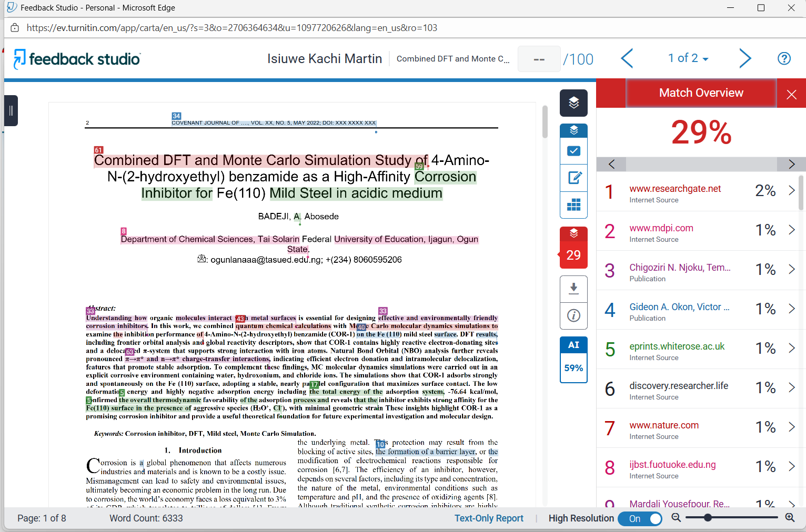Open the 1 of 2 paper dropdown
Image resolution: width=806 pixels, height=532 pixels.
click(x=688, y=58)
